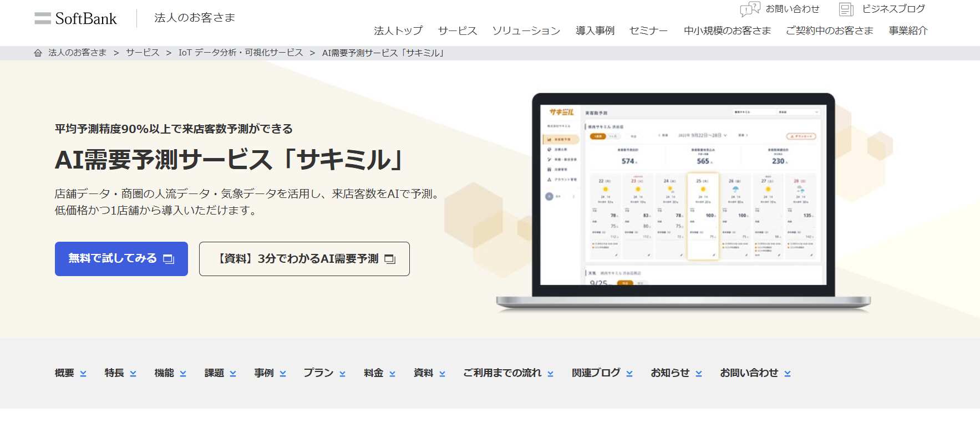This screenshot has width=980, height=428.
Task: Select 事業紹介 in main navigation
Action: pos(908,30)
